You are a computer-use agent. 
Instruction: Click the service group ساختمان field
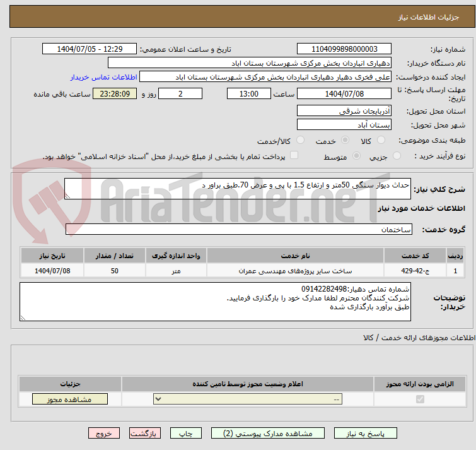pyautogui.click(x=238, y=229)
